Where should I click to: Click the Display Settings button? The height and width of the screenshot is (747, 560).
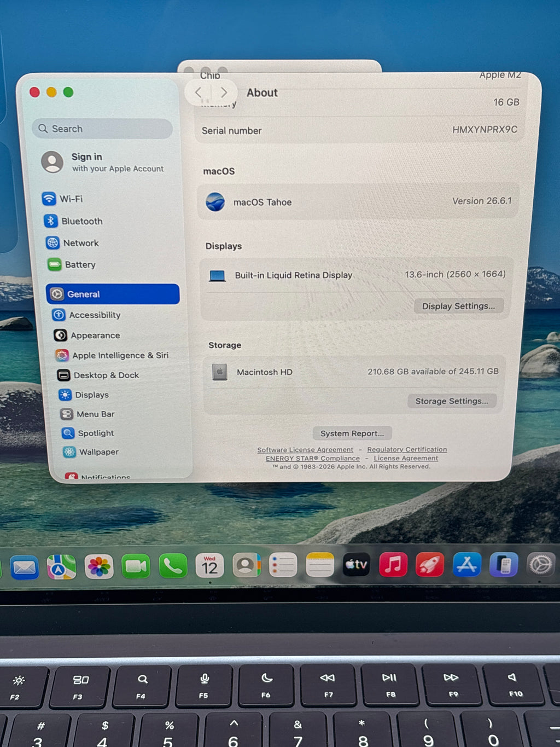click(x=458, y=306)
